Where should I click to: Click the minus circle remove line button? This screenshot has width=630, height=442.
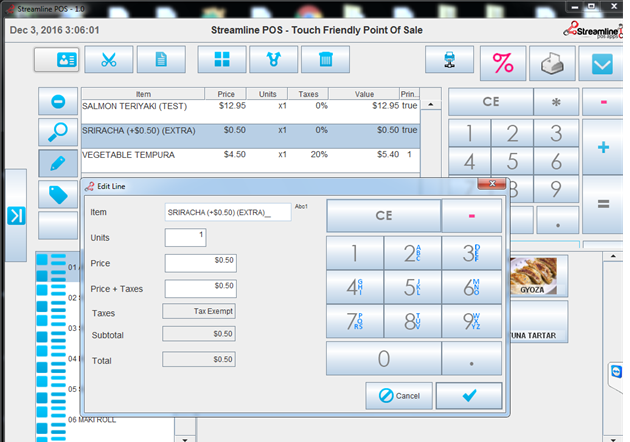(x=58, y=101)
